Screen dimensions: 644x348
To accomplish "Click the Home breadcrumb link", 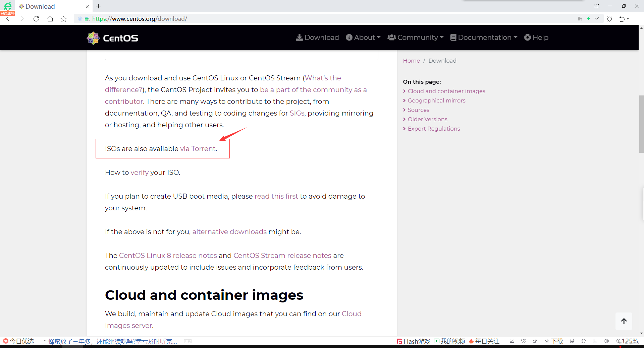I will 411,61.
